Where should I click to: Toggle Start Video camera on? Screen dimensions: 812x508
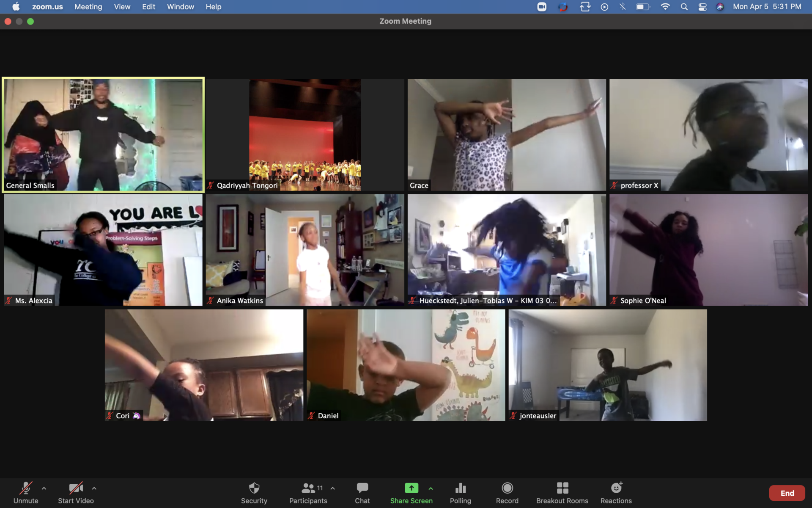[x=76, y=489]
